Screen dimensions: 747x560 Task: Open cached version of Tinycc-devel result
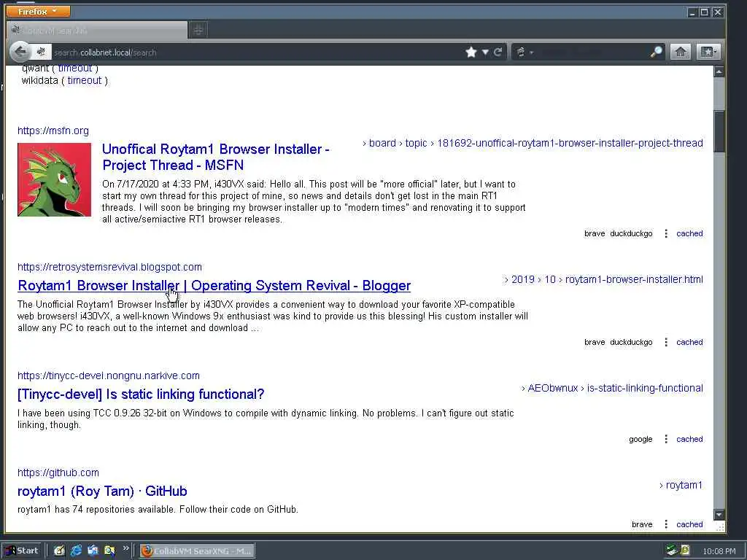(x=689, y=439)
